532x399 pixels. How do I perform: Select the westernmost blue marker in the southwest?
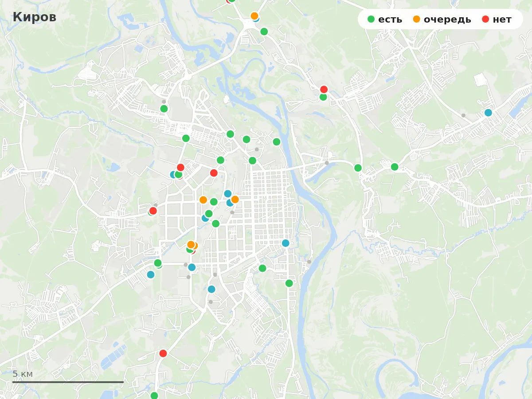click(151, 274)
